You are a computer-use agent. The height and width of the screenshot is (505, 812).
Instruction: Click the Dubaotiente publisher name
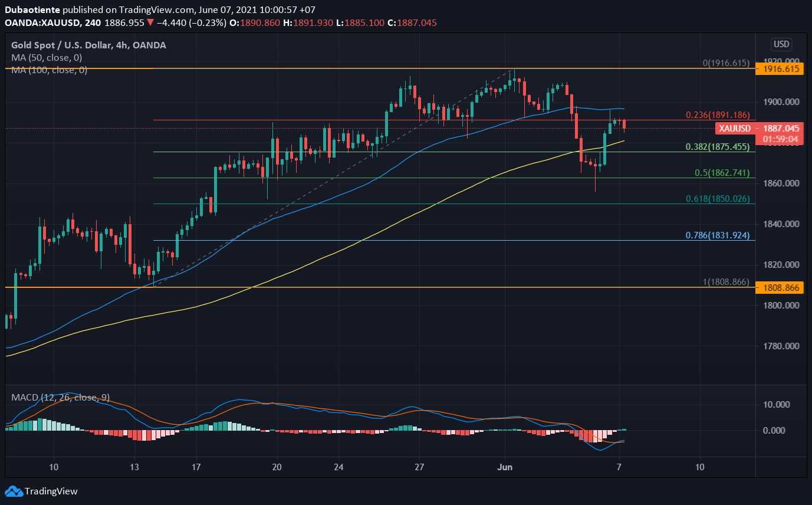[32, 11]
